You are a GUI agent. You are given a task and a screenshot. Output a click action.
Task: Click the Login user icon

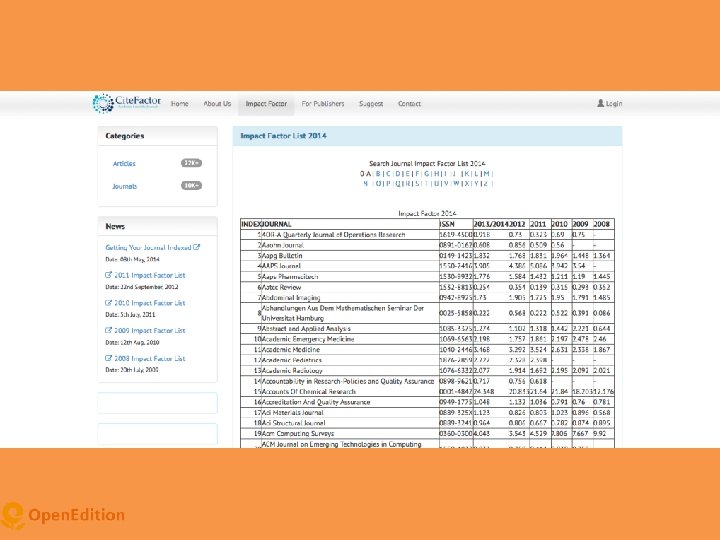click(x=600, y=103)
